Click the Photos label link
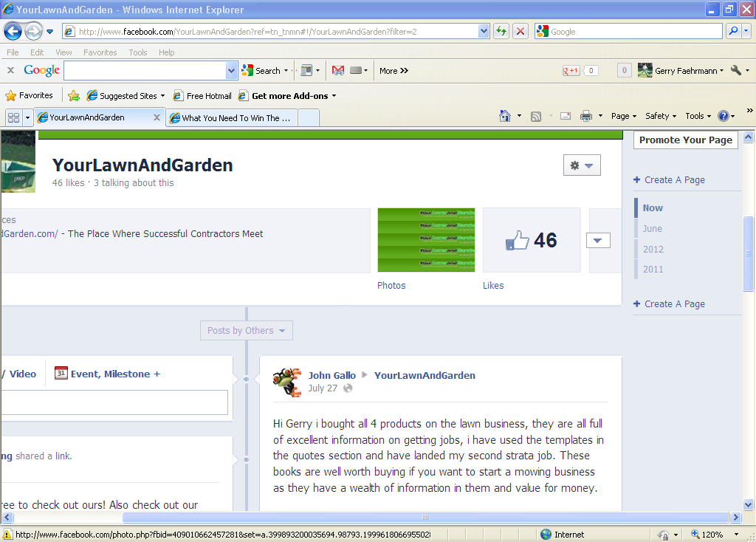This screenshot has height=542, width=756. click(391, 286)
